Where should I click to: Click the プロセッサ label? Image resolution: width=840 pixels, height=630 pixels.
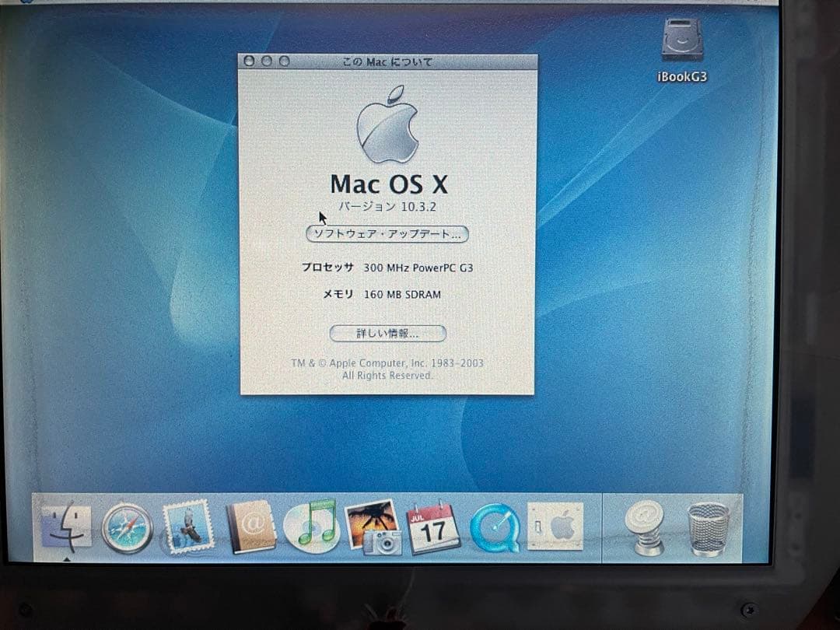coord(327,268)
